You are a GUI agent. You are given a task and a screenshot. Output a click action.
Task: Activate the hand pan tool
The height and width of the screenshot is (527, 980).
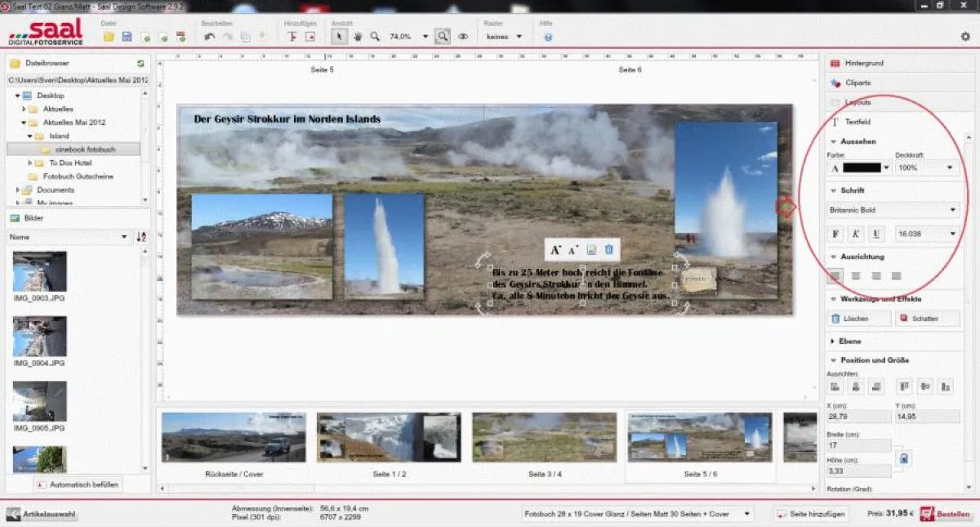[x=357, y=36]
